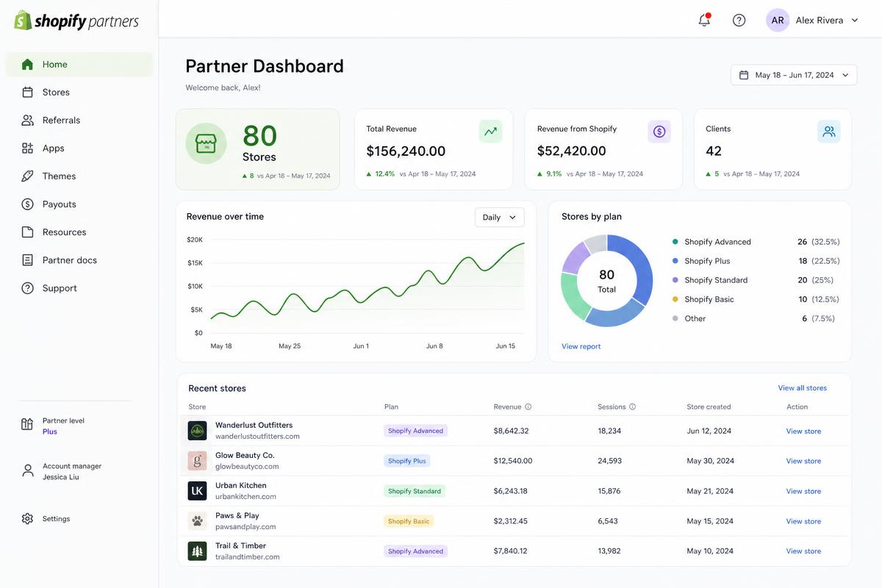Click the Partner level gift icon
This screenshot has width=882, height=588.
pos(27,424)
